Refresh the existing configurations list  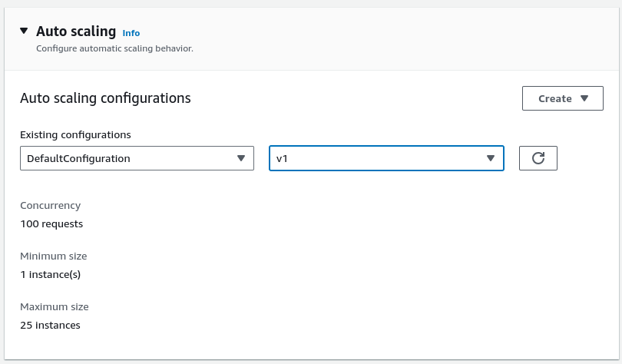click(x=538, y=158)
